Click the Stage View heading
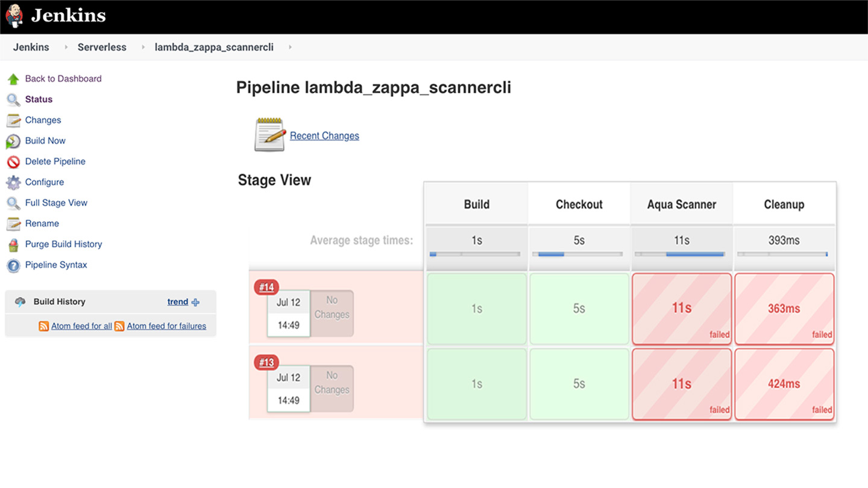The image size is (868, 488). pos(274,180)
